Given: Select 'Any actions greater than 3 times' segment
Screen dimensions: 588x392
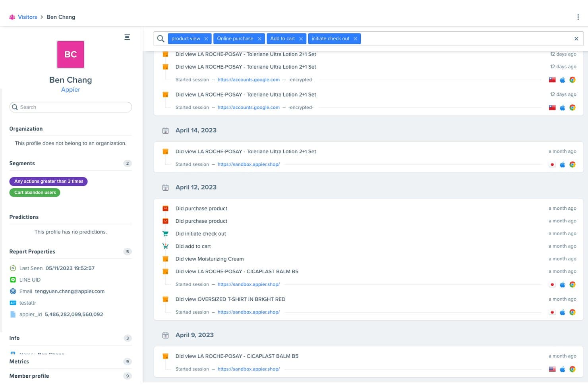Looking at the screenshot, I should [48, 182].
